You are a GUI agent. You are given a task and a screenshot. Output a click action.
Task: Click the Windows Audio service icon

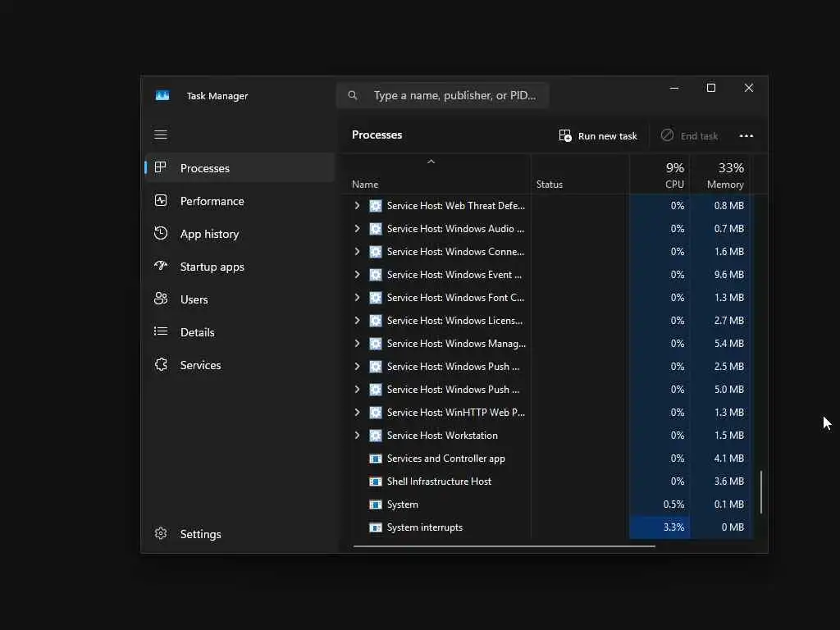tap(376, 229)
